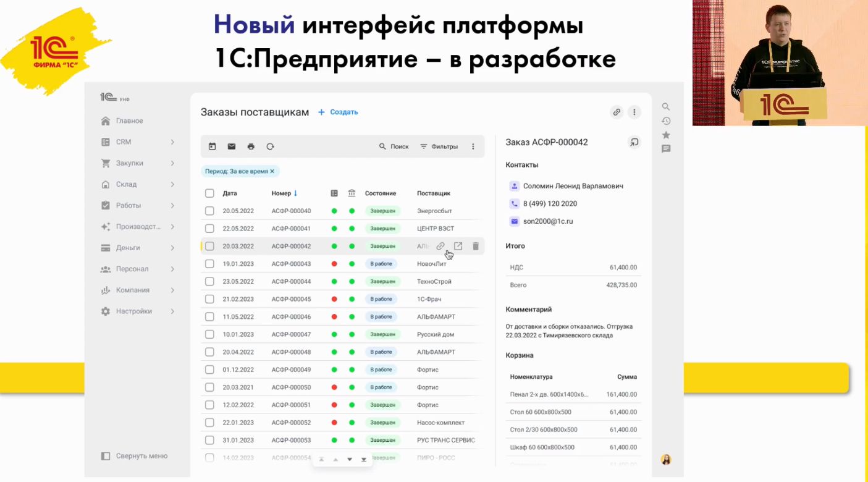The width and height of the screenshot is (868, 482).
Task: Check the box for order АСФР-000040
Action: (x=209, y=211)
